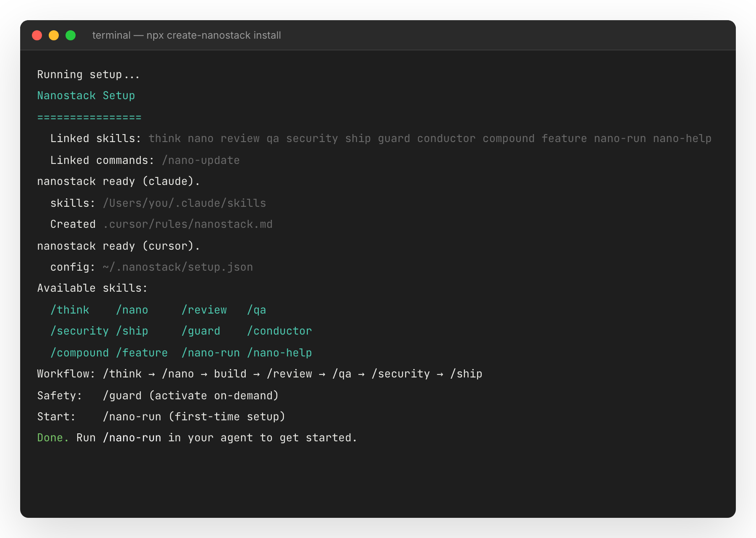The image size is (756, 538).
Task: Click the yellow minimize window button
Action: click(54, 35)
